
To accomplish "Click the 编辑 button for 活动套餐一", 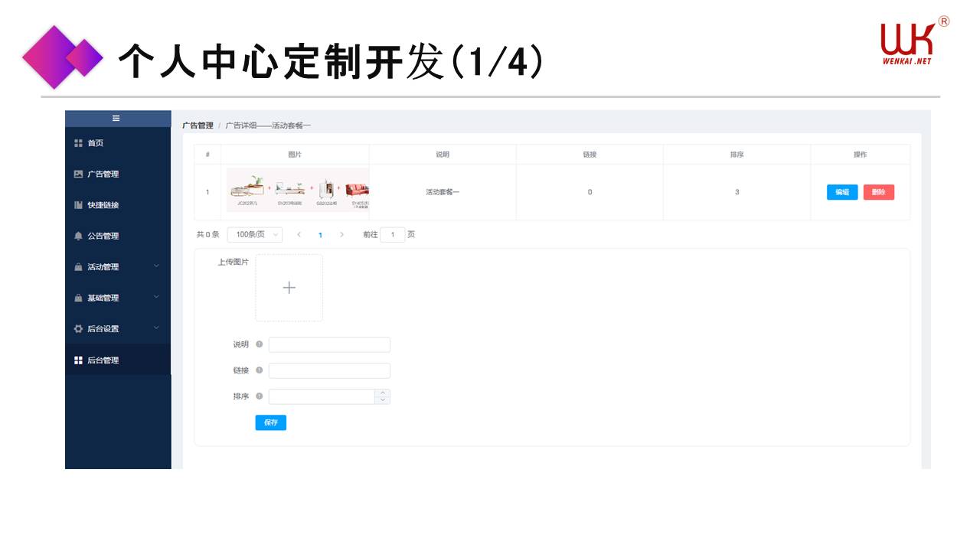I will [x=842, y=192].
